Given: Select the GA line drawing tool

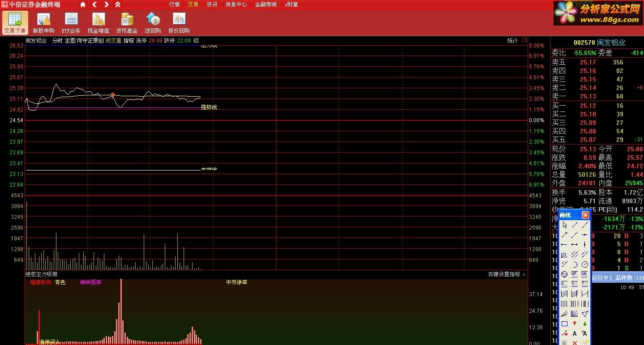Looking at the screenshot, I should (584, 274).
